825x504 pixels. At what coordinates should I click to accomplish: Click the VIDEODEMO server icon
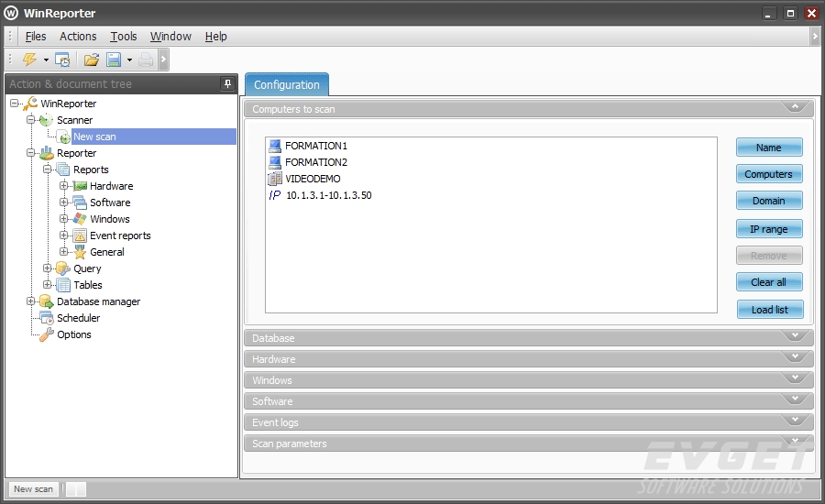[275, 179]
